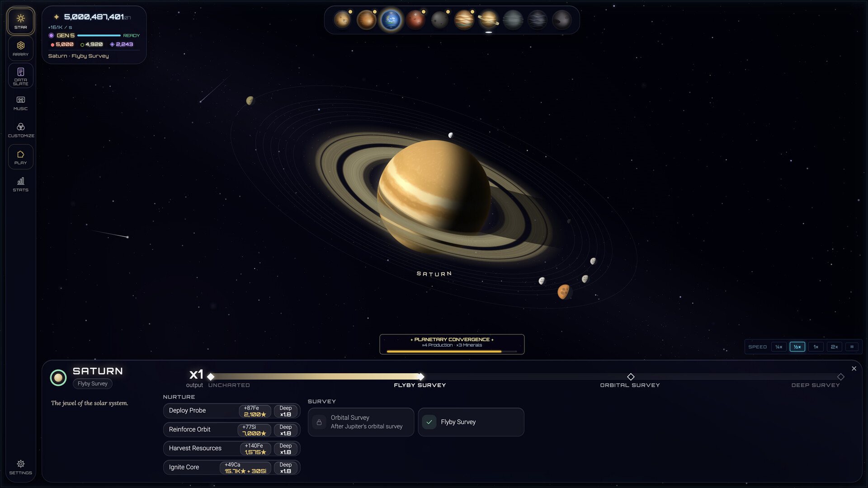Buy Reinforce Orbit for 7,000 stars

click(x=255, y=430)
